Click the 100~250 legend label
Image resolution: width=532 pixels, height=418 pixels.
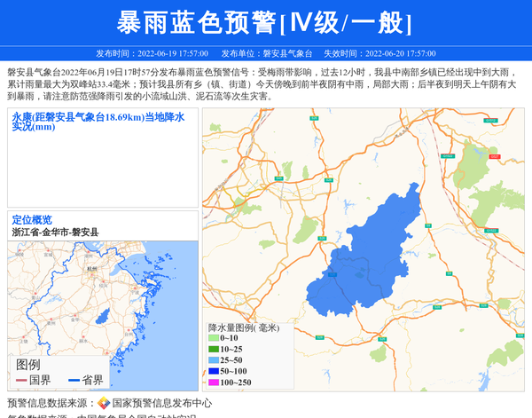236,383
